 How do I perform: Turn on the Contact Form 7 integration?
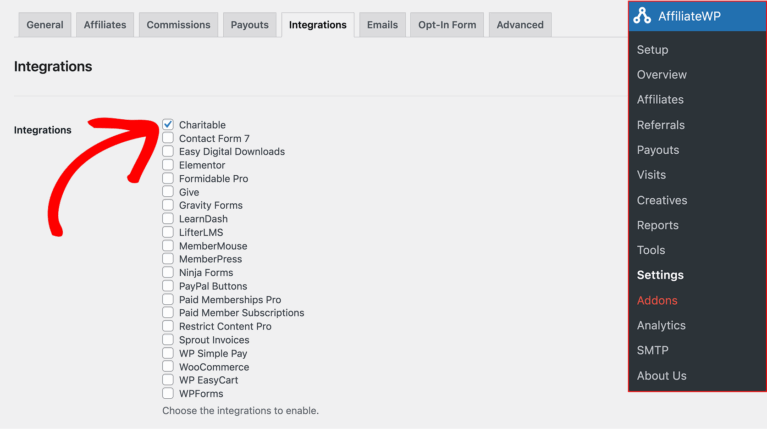point(168,138)
